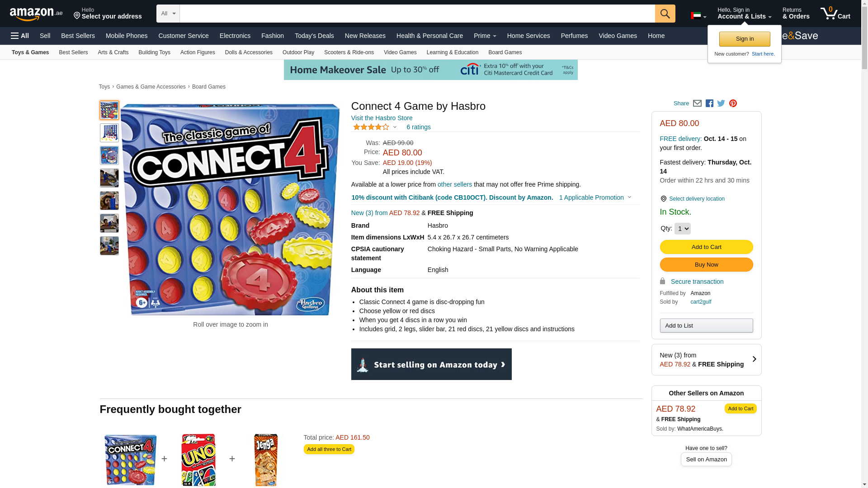Share on Twitter icon

coord(721,103)
